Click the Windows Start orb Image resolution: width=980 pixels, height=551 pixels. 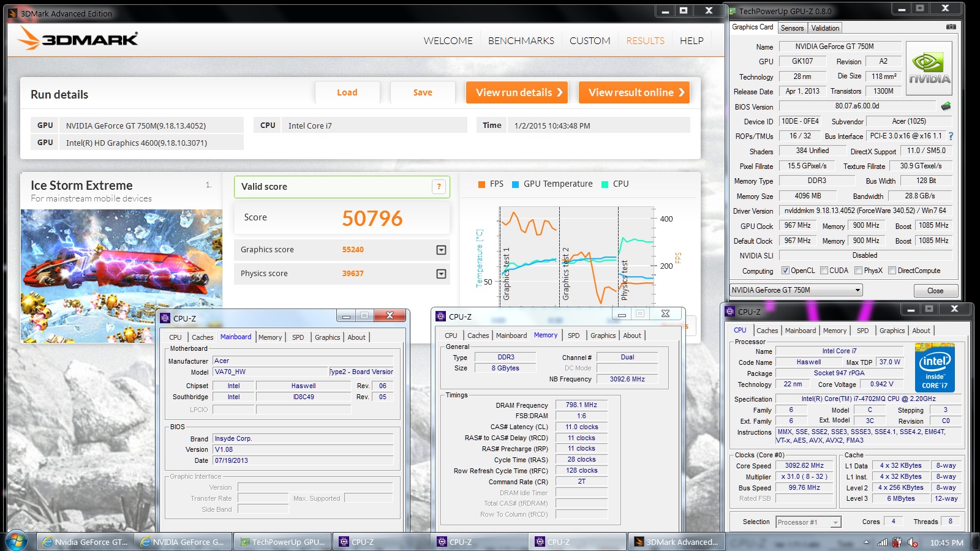click(16, 541)
